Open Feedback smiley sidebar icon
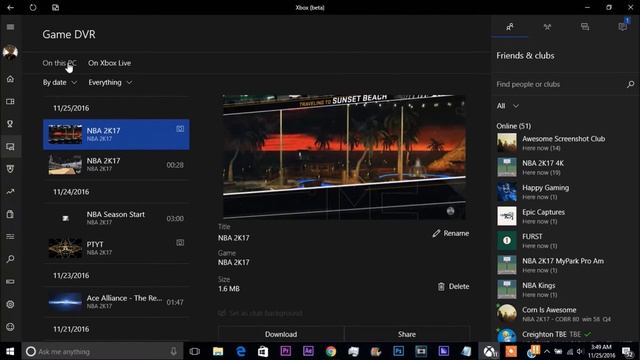The height and width of the screenshot is (360, 640). (x=10, y=327)
